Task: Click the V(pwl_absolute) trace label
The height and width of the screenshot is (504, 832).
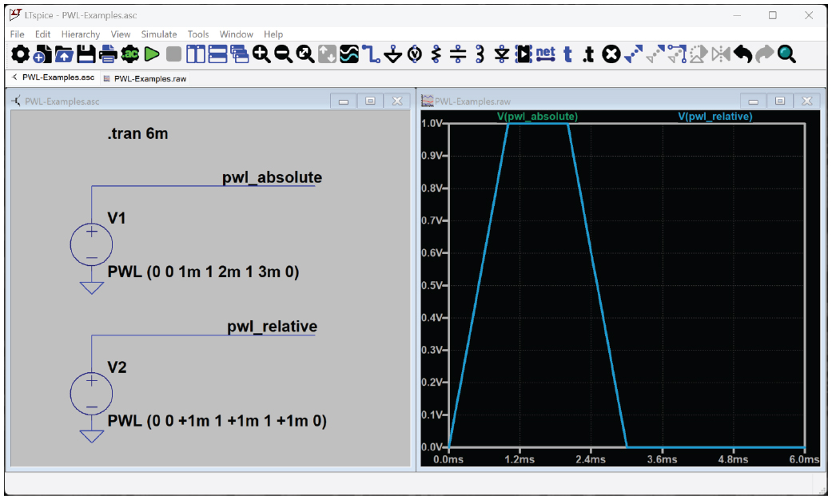Action: coord(536,117)
